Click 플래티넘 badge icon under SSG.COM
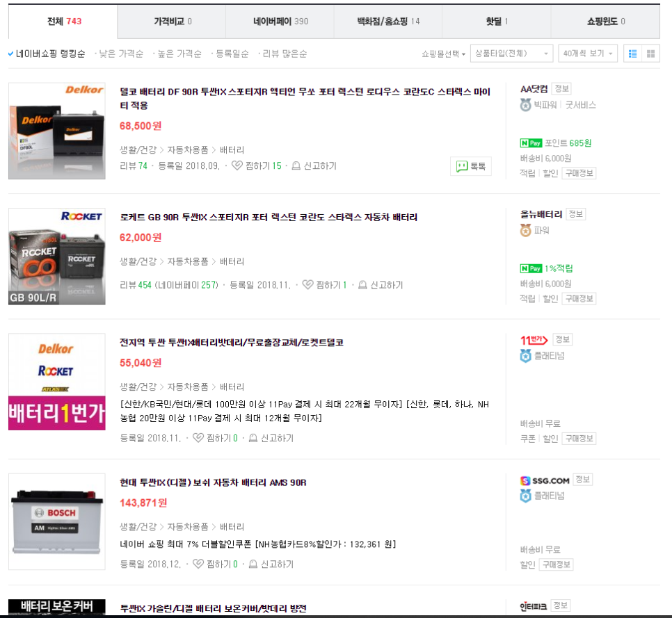Screen dimensions: 672x618 pos(525,496)
